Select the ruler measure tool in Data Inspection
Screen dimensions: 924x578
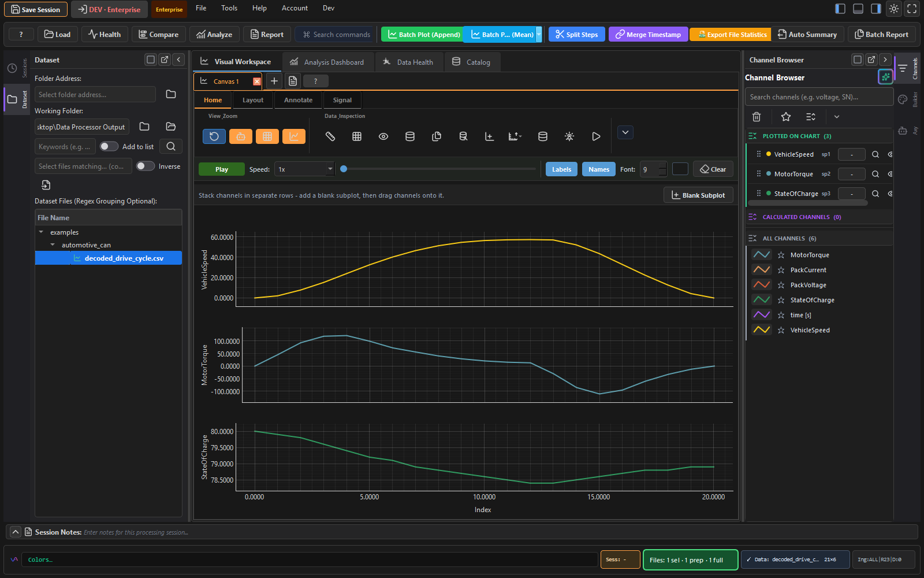[330, 136]
